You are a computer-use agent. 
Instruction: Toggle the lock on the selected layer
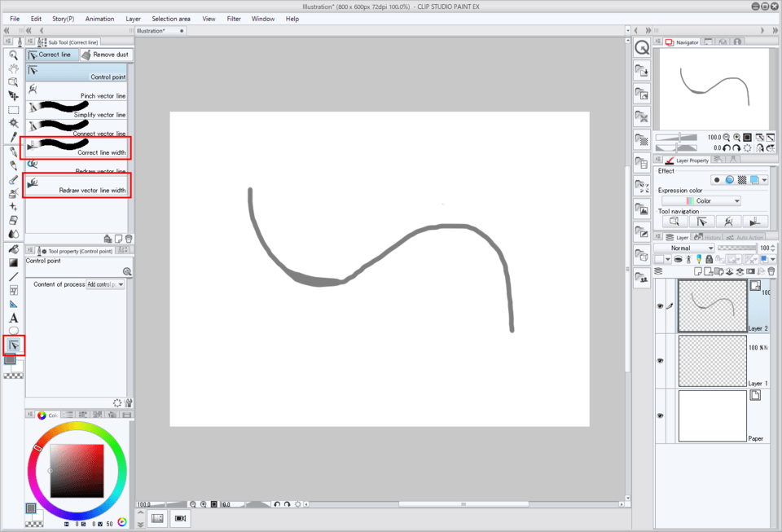click(x=710, y=260)
